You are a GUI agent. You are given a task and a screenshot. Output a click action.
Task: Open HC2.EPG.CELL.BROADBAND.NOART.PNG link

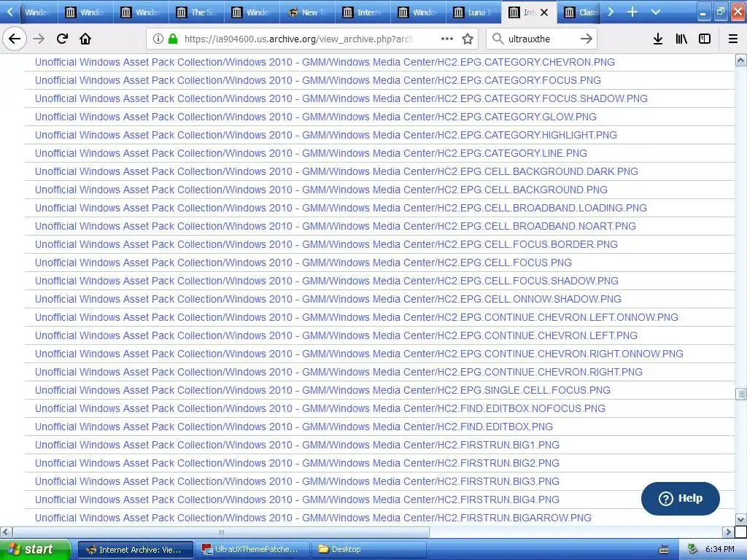pyautogui.click(x=336, y=226)
